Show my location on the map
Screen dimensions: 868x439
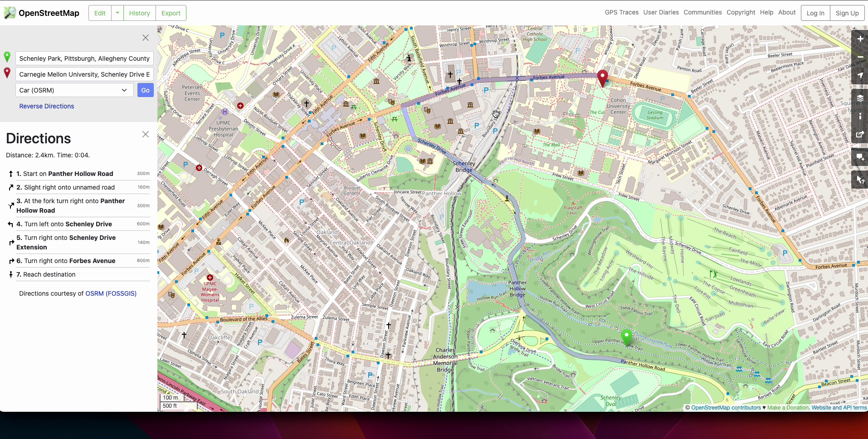[860, 76]
